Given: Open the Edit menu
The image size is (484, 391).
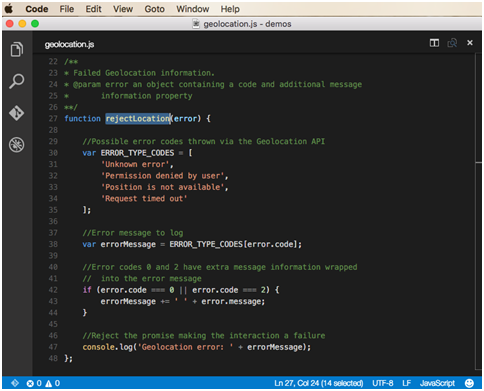Looking at the screenshot, I should click(x=93, y=9).
